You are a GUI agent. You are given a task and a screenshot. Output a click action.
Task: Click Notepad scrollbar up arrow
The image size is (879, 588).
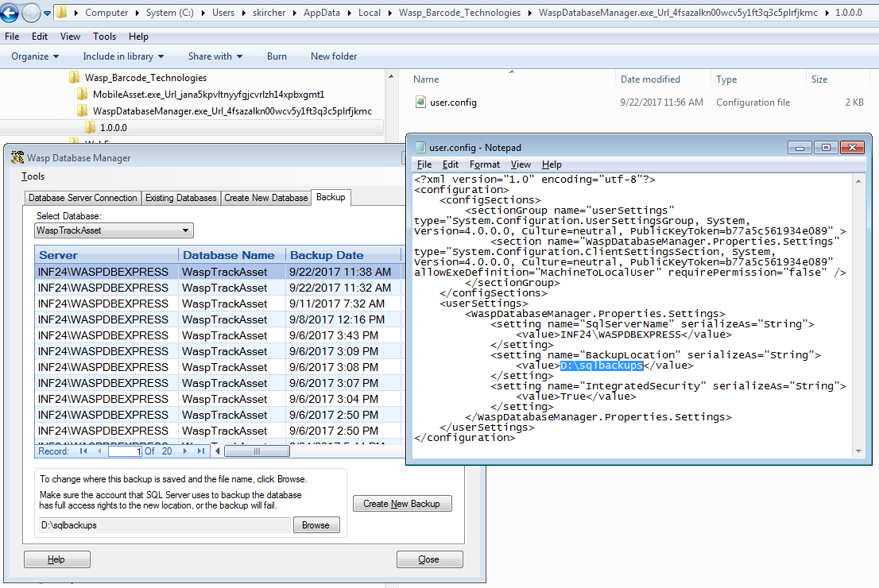[858, 180]
